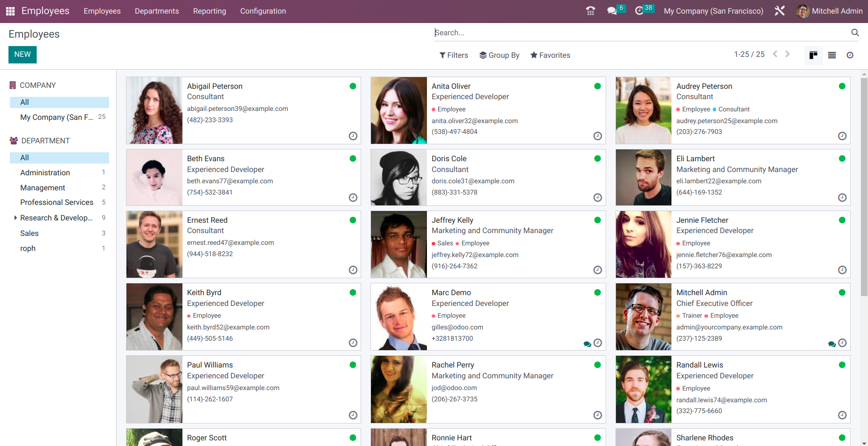Open the Group By dropdown

point(499,55)
